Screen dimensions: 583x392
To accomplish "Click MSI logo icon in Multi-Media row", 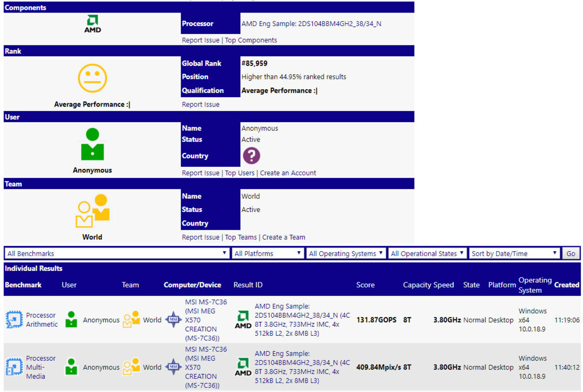I will click(x=173, y=367).
